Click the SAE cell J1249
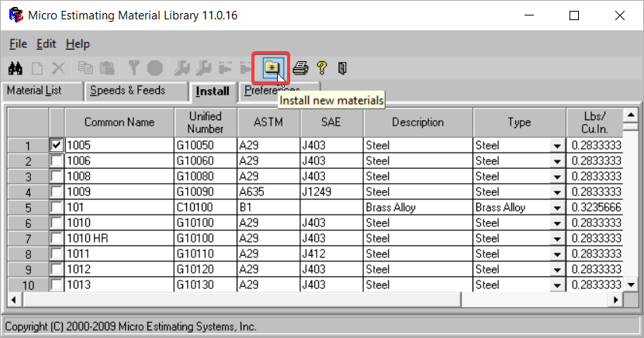Viewport: 644px width, 338px height. tap(331, 191)
